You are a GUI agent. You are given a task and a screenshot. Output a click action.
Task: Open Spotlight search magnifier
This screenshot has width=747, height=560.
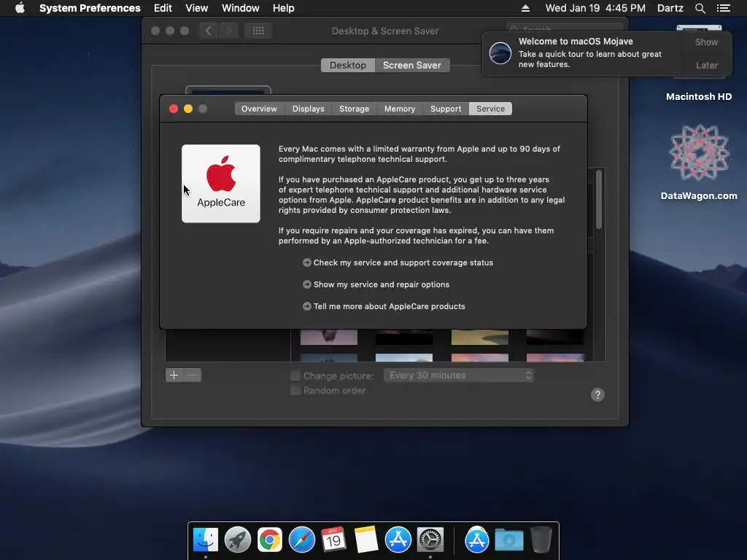click(x=700, y=8)
